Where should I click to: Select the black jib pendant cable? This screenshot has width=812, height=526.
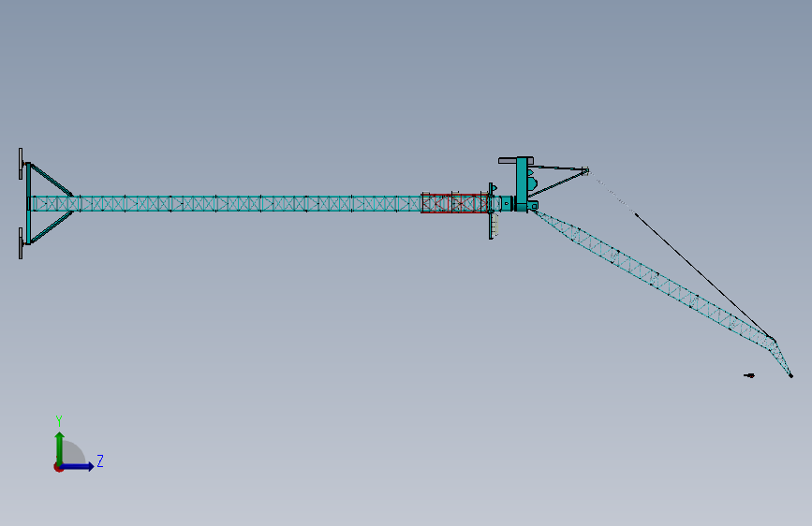[705, 276]
